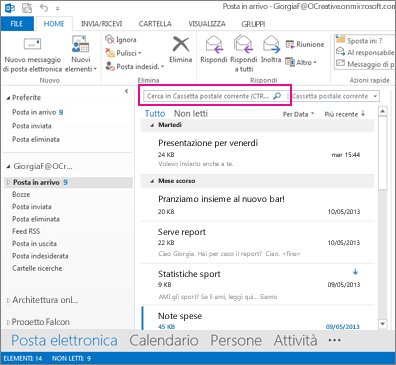Viewport: 396px width, 365px height.
Task: Expand the Architettura onl... group
Action: click(8, 300)
